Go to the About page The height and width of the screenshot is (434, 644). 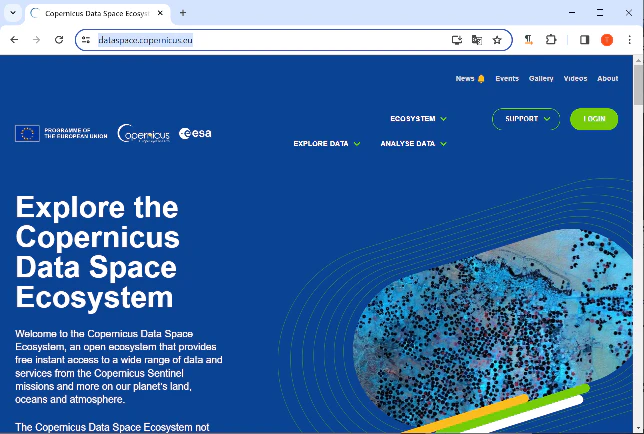[607, 78]
